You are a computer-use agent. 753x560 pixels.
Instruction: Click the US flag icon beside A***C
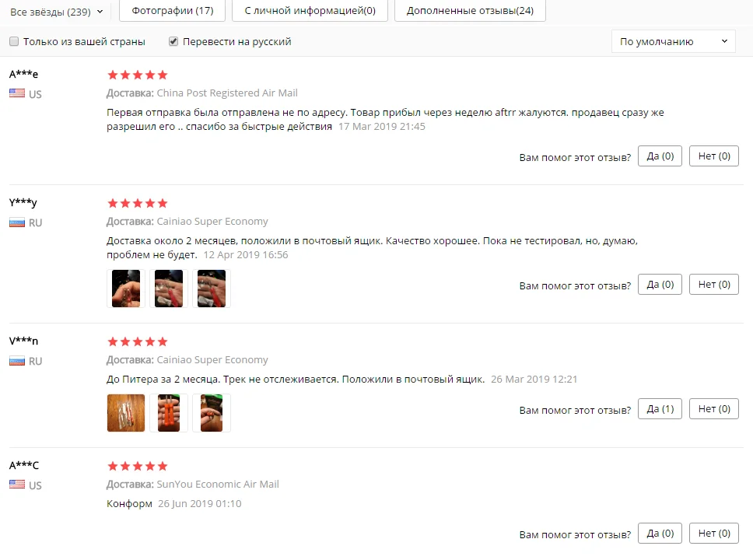[17, 484]
